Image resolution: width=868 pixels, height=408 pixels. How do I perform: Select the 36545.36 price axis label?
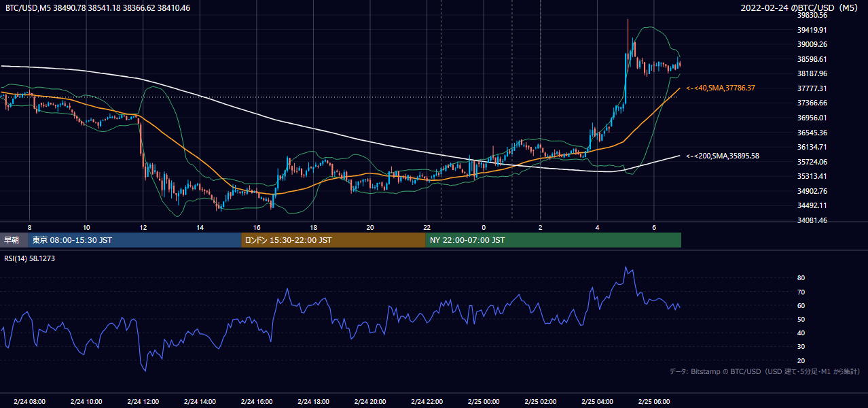(812, 133)
